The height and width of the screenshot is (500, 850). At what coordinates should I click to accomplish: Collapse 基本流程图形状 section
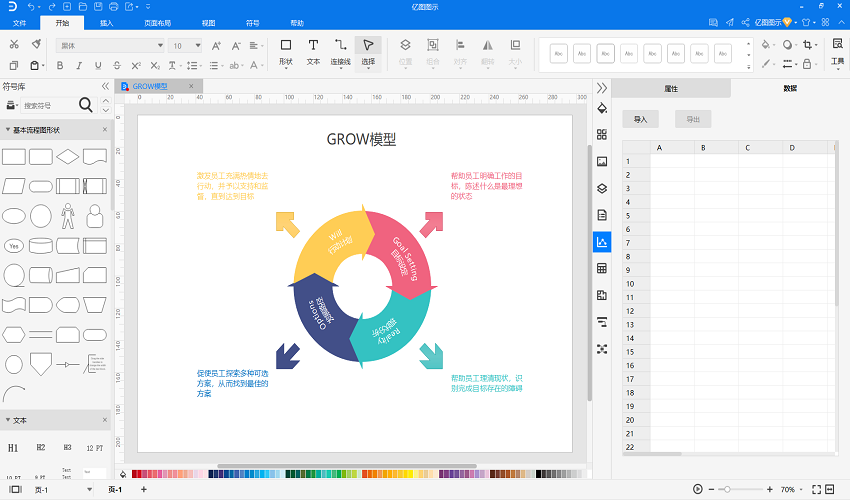pyautogui.click(x=8, y=130)
